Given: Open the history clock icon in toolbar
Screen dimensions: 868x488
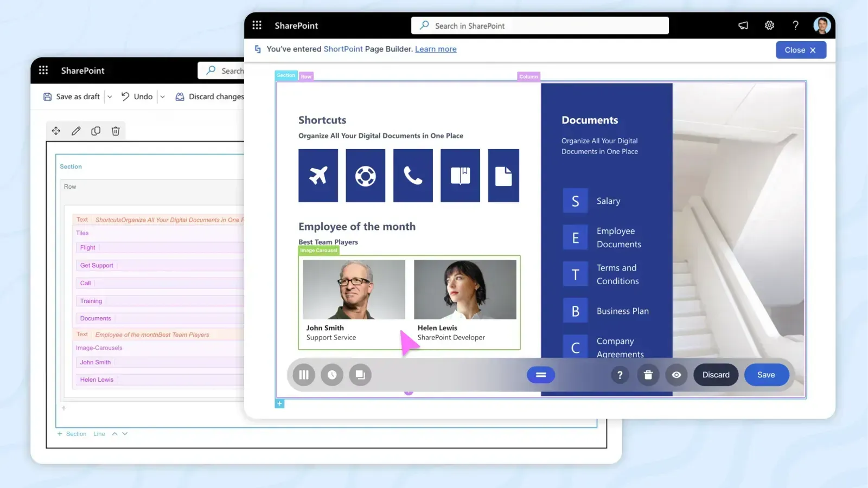Looking at the screenshot, I should pyautogui.click(x=332, y=375).
